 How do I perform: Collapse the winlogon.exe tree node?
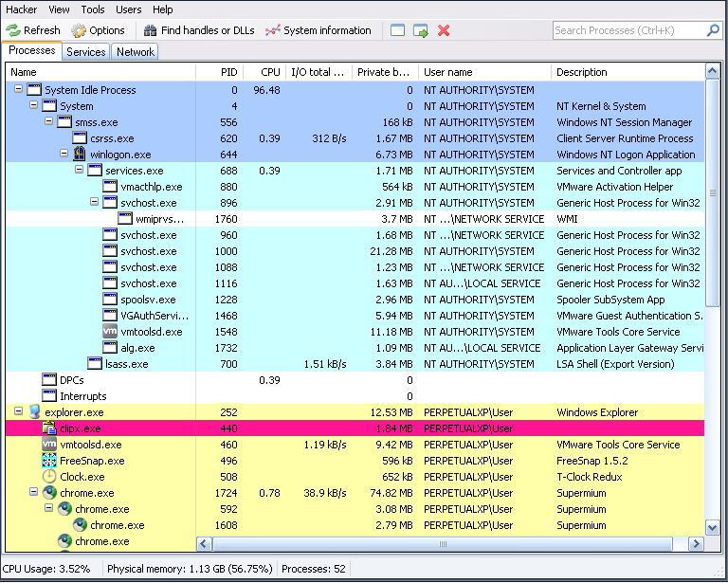point(64,155)
